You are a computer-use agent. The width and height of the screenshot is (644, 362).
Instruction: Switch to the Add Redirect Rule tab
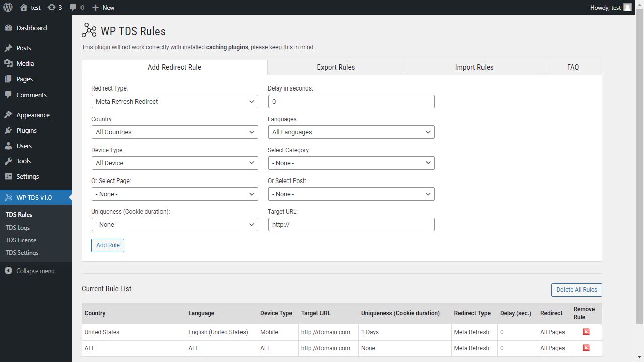175,67
